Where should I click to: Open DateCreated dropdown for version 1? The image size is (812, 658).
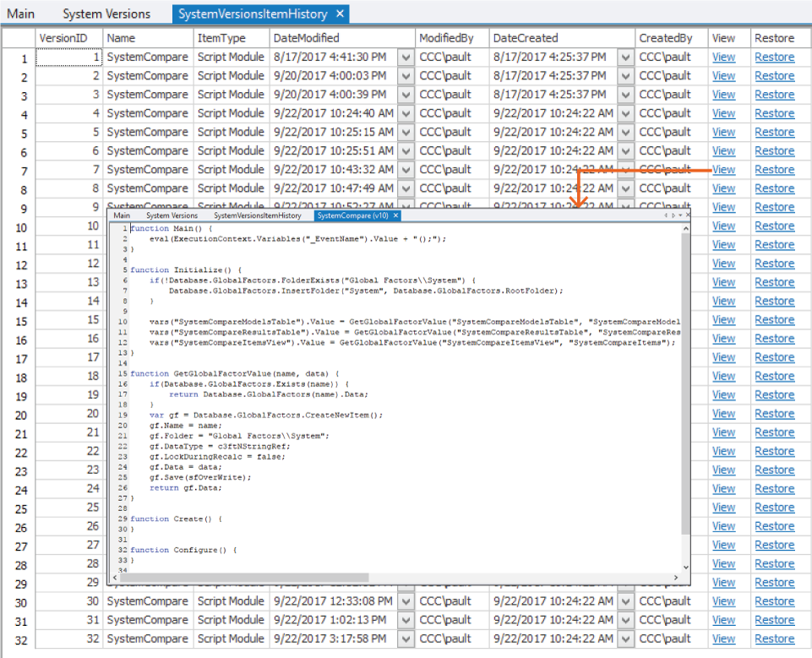click(x=625, y=57)
